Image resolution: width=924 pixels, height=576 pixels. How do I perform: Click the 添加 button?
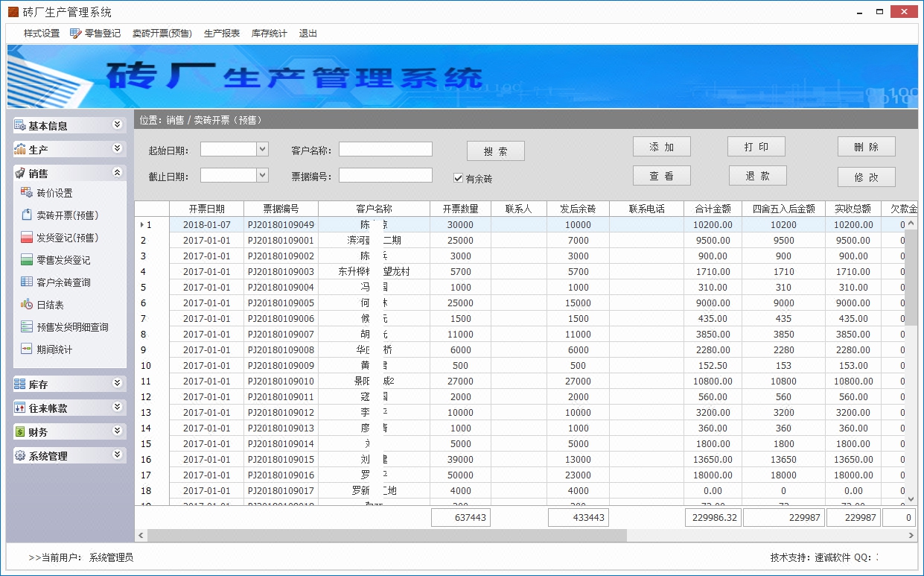[662, 147]
